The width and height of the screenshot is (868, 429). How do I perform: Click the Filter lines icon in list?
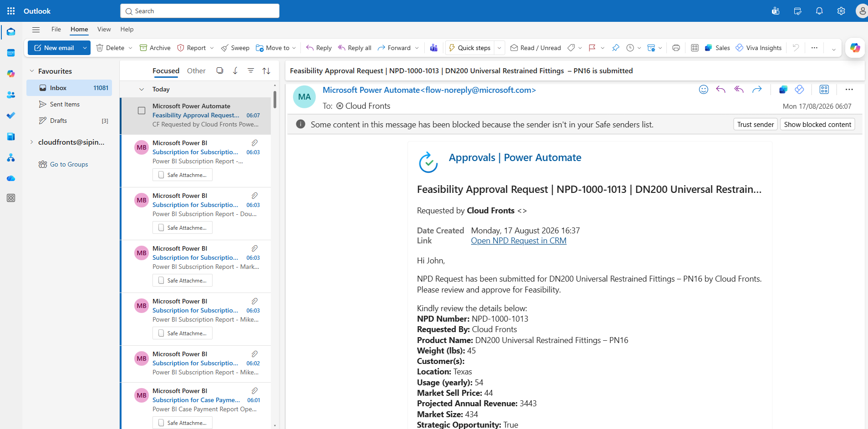pyautogui.click(x=251, y=71)
